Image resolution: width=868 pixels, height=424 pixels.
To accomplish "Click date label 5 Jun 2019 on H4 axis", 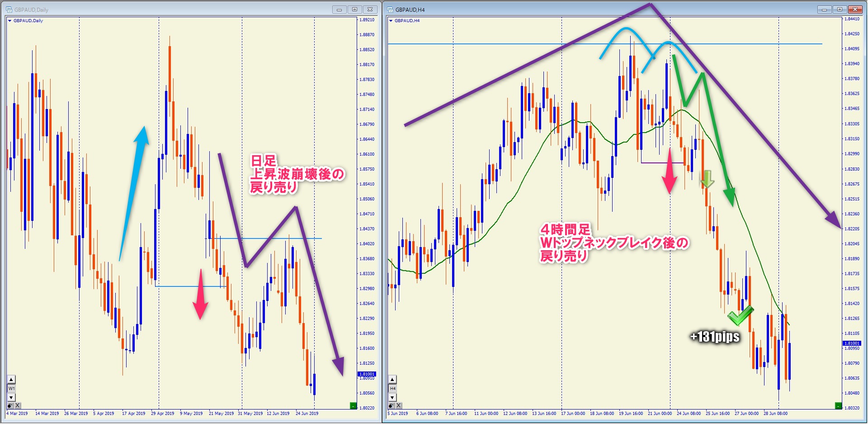I will pos(398,414).
